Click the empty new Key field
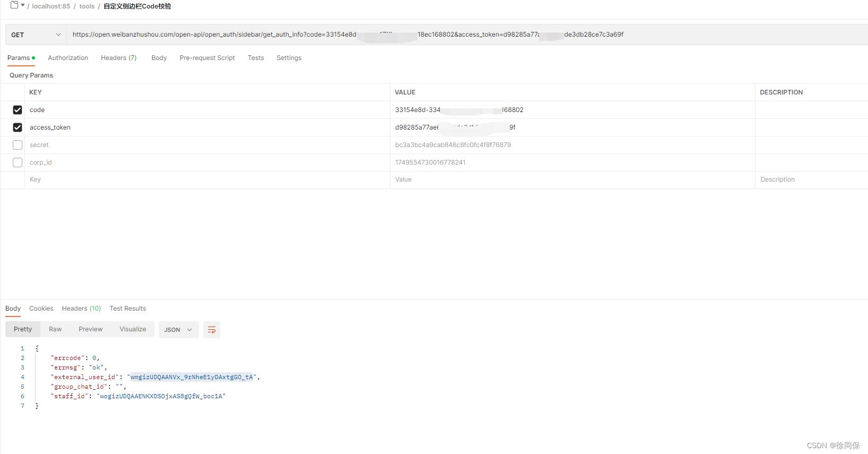Screen dimensions: 868x454 coord(207,179)
